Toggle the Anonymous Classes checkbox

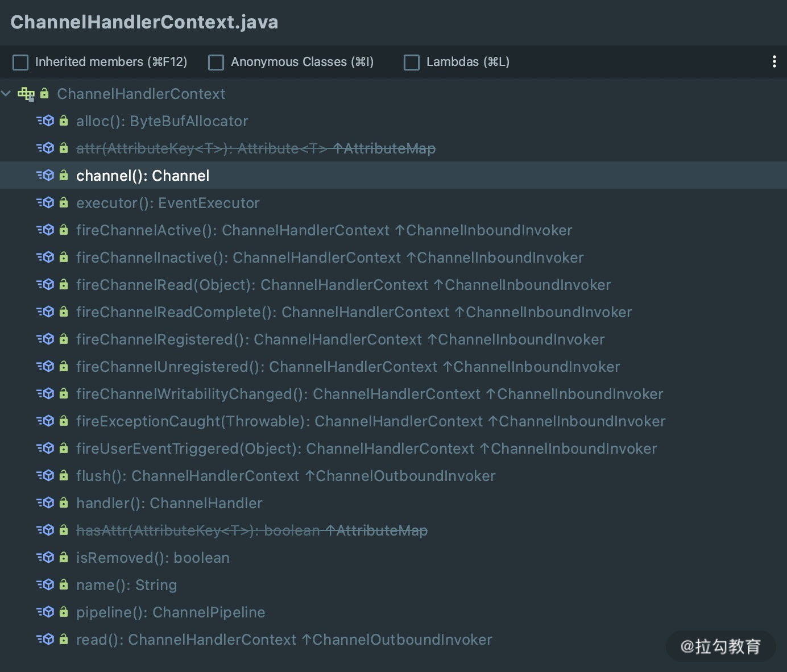tap(216, 62)
